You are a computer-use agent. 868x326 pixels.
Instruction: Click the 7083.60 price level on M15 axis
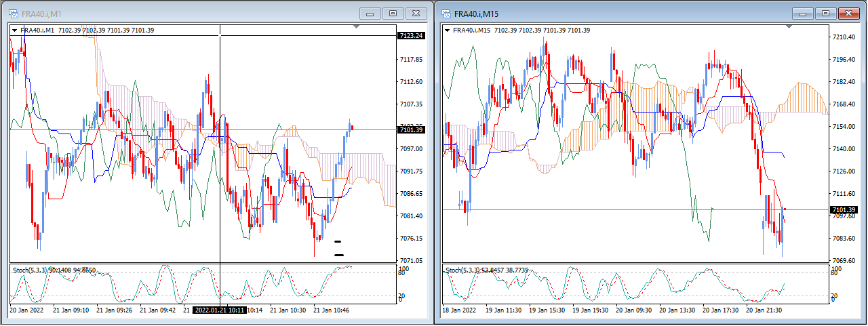[x=845, y=239]
